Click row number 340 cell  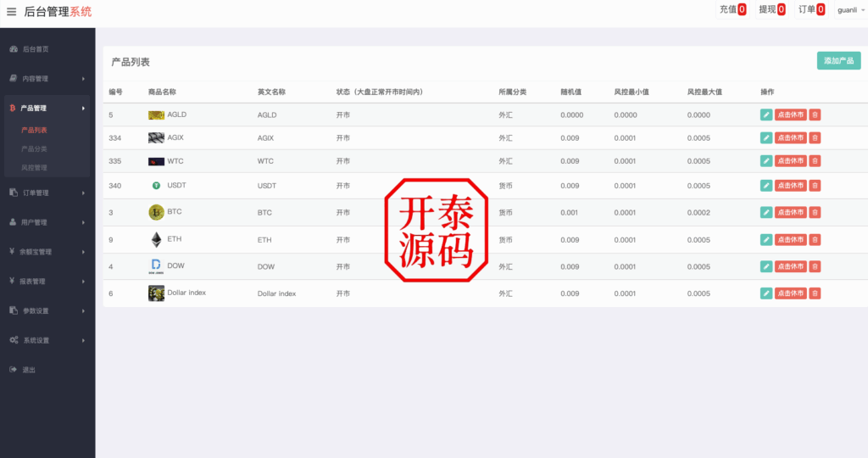pyautogui.click(x=114, y=186)
